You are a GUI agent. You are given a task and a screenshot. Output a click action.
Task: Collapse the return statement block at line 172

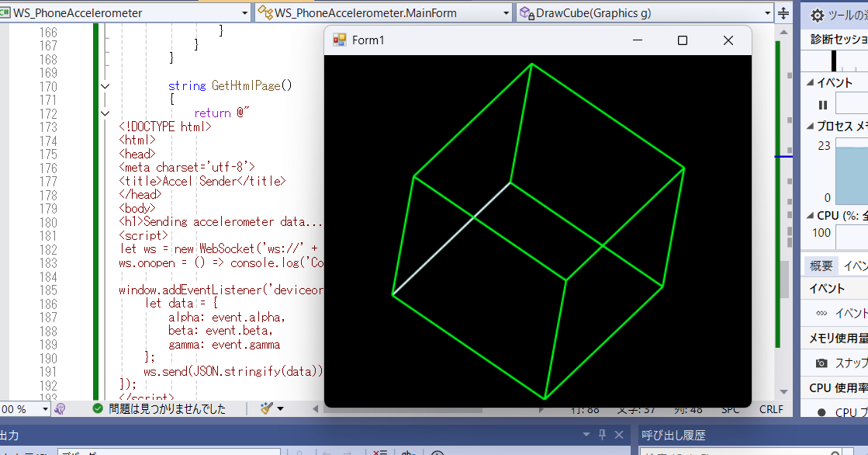pos(105,113)
